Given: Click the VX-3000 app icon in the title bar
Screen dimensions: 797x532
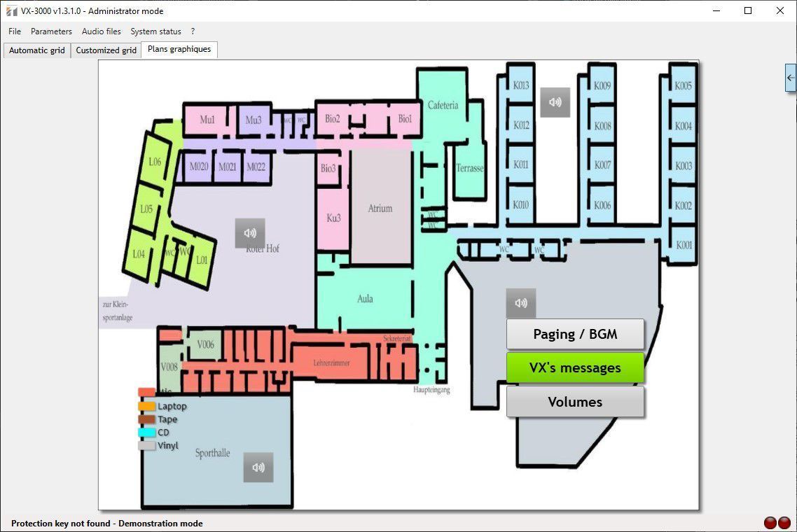Looking at the screenshot, I should [11, 10].
